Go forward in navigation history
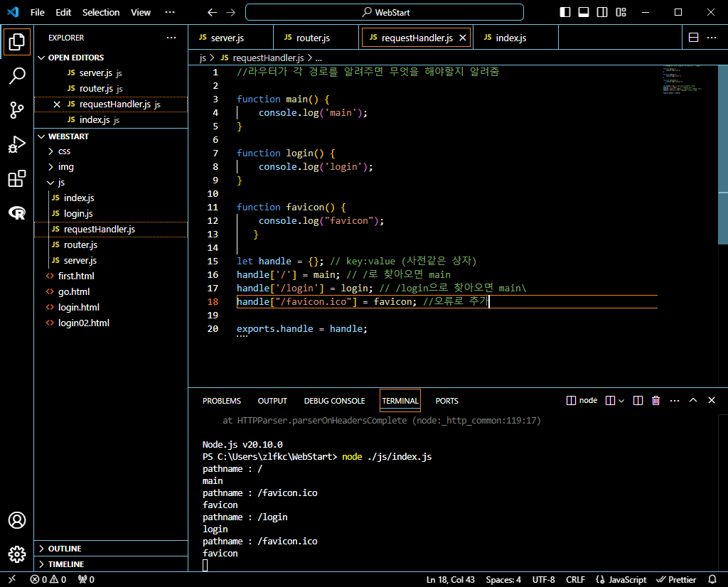This screenshot has height=587, width=728. [231, 13]
